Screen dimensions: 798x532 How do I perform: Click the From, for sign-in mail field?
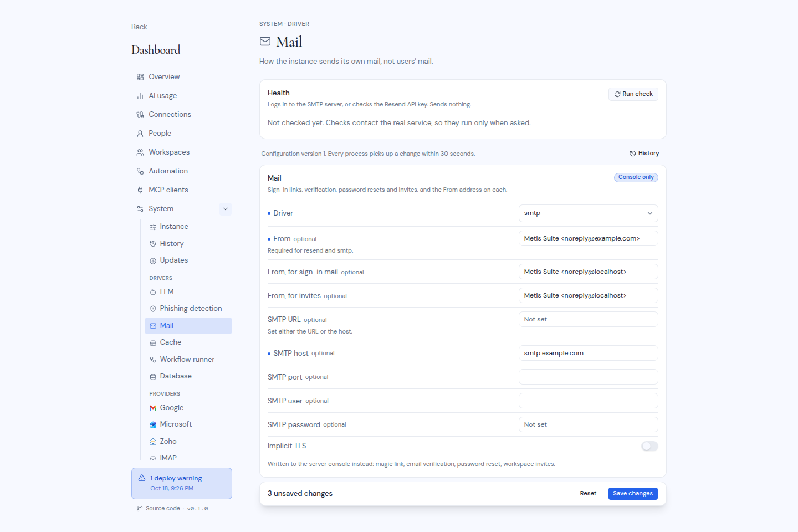point(589,272)
